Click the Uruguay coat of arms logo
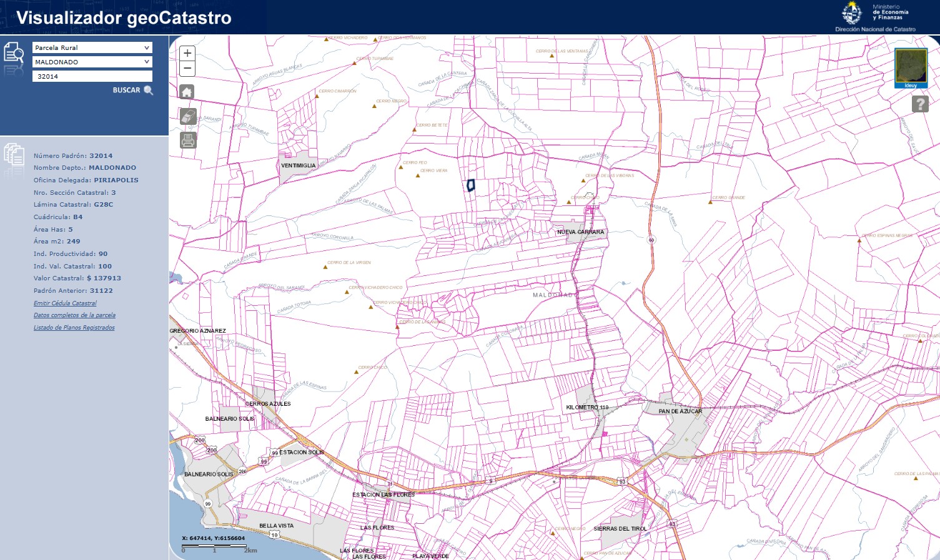 851,13
